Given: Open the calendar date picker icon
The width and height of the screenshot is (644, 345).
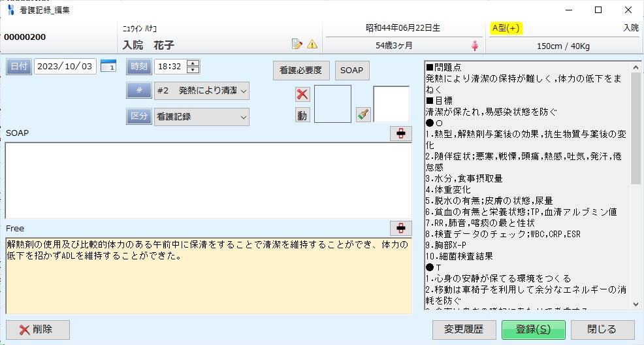Looking at the screenshot, I should [108, 66].
